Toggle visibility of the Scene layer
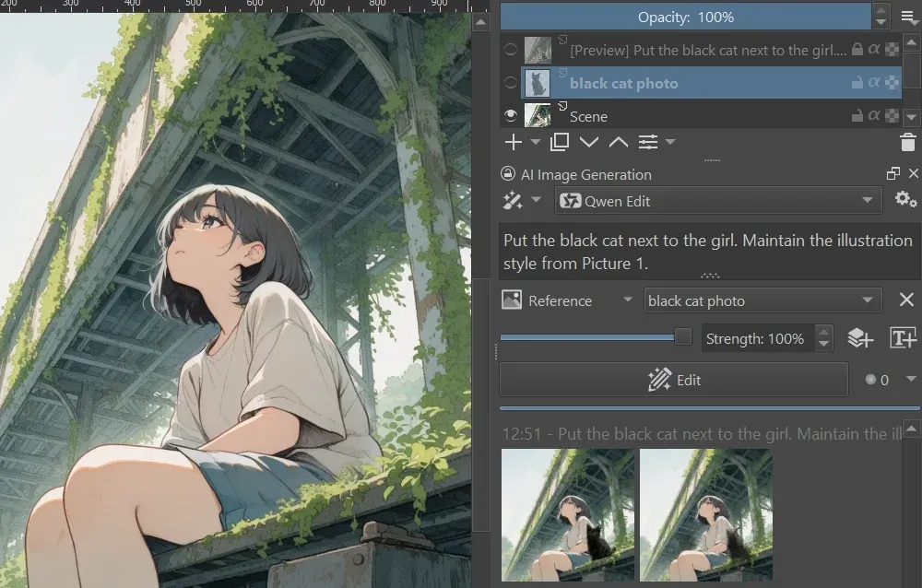Viewport: 922px width, 588px height. 508,115
